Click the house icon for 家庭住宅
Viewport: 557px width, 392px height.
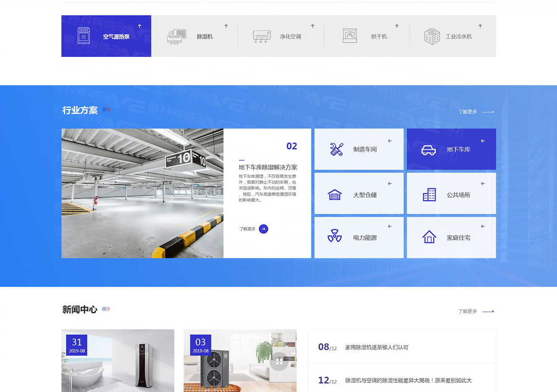click(x=429, y=237)
